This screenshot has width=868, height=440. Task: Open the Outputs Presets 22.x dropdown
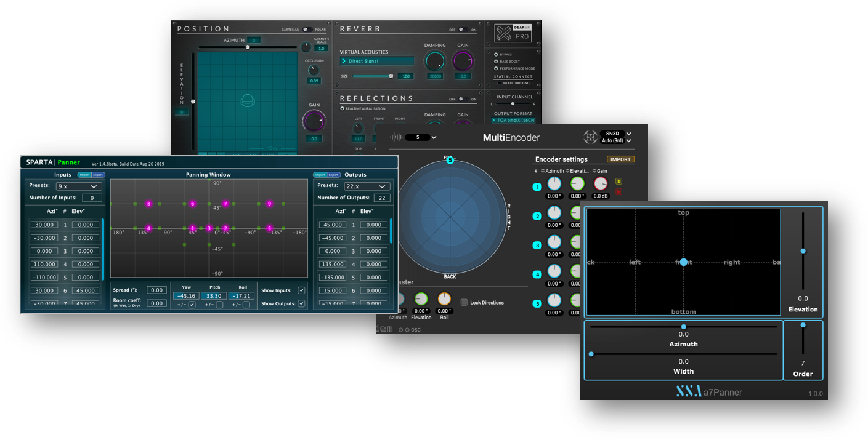pos(366,186)
